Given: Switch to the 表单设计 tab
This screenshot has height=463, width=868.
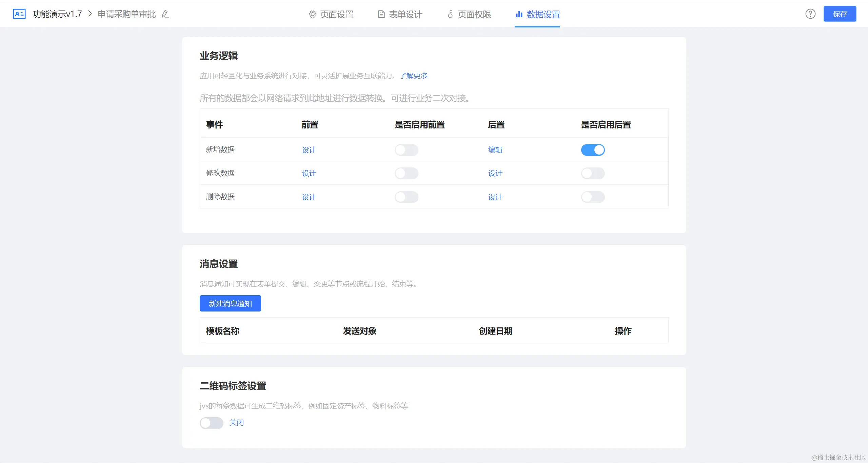Looking at the screenshot, I should (x=400, y=14).
